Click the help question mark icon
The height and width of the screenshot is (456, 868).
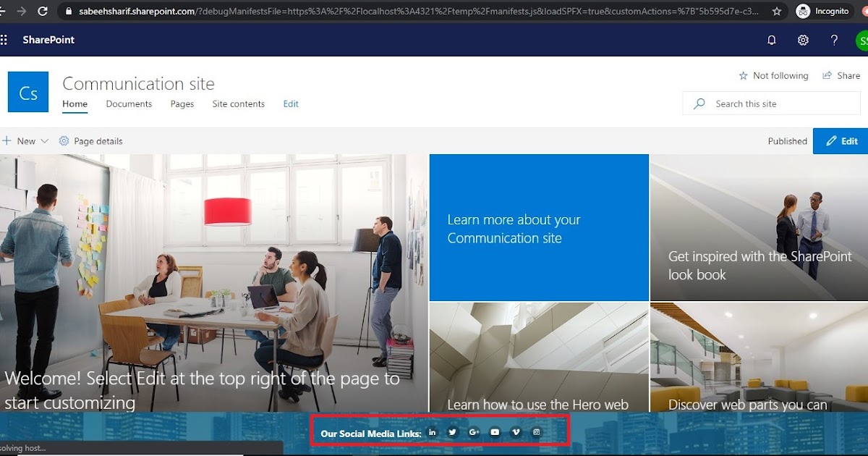click(x=834, y=40)
